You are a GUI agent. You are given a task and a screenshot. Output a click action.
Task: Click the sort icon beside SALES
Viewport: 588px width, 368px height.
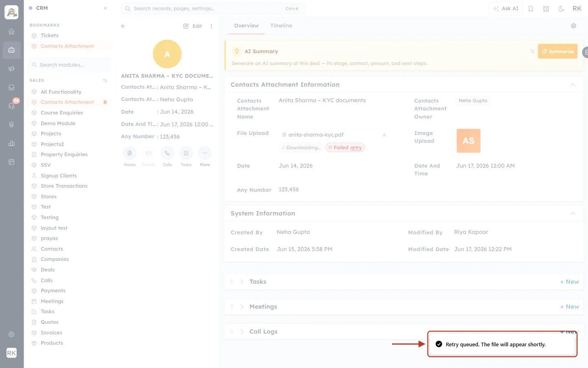(105, 81)
